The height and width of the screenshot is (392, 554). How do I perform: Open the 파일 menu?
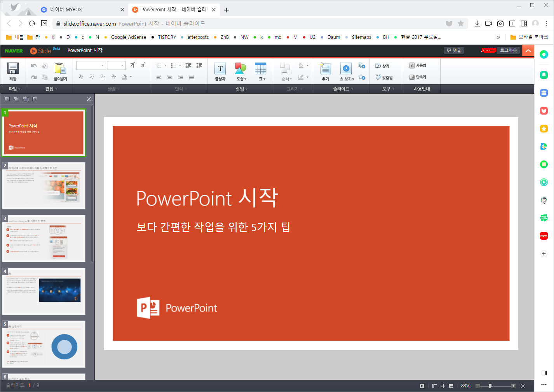pyautogui.click(x=14, y=89)
